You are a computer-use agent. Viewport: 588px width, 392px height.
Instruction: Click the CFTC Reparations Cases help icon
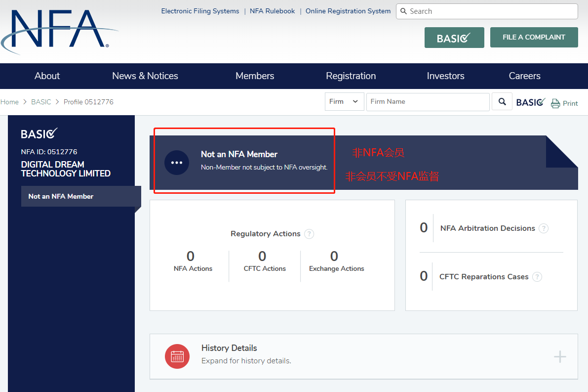[537, 277]
